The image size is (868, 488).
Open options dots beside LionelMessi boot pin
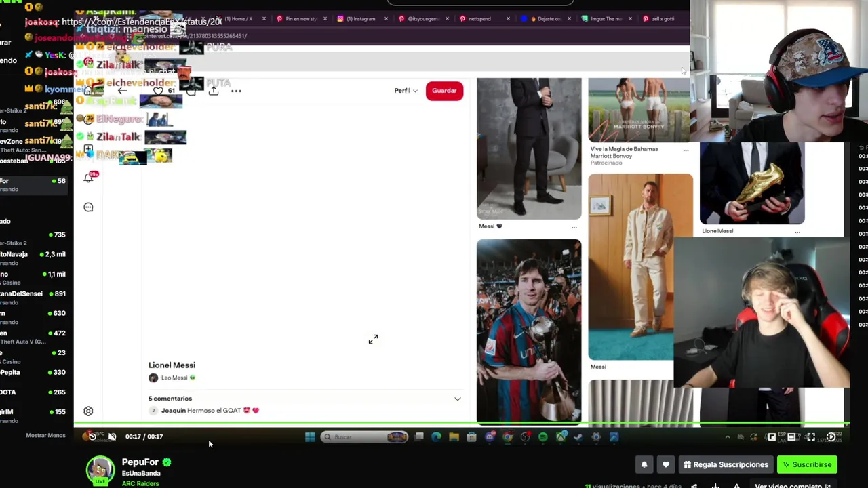tap(797, 232)
